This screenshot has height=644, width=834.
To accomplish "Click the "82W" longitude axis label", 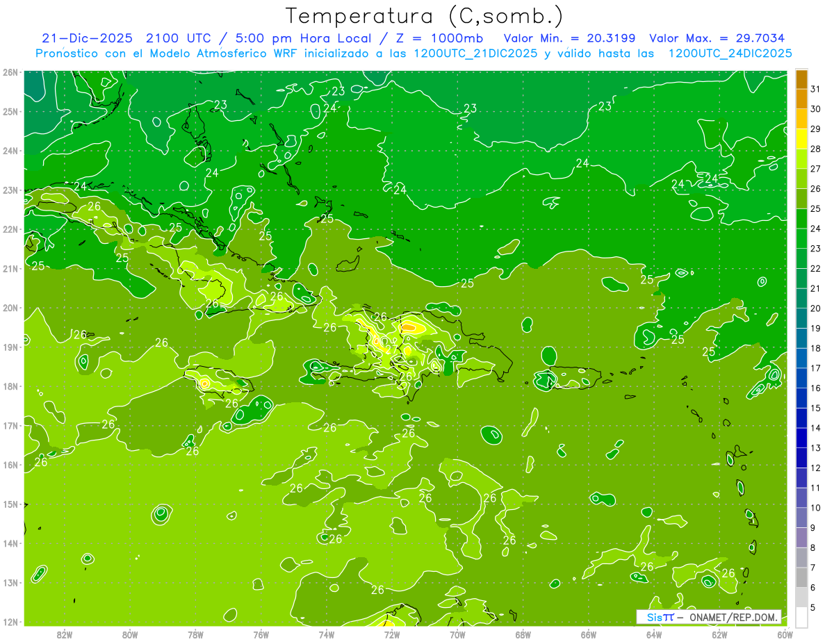I will pos(65,634).
